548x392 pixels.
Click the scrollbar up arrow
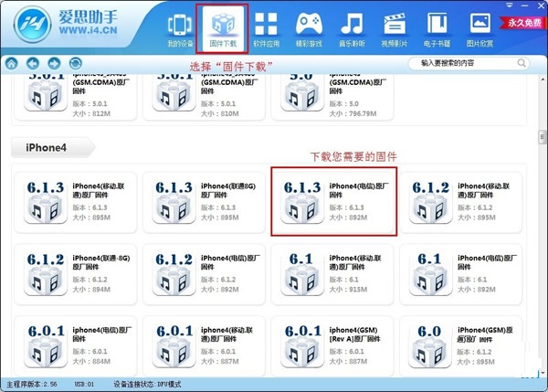point(543,79)
